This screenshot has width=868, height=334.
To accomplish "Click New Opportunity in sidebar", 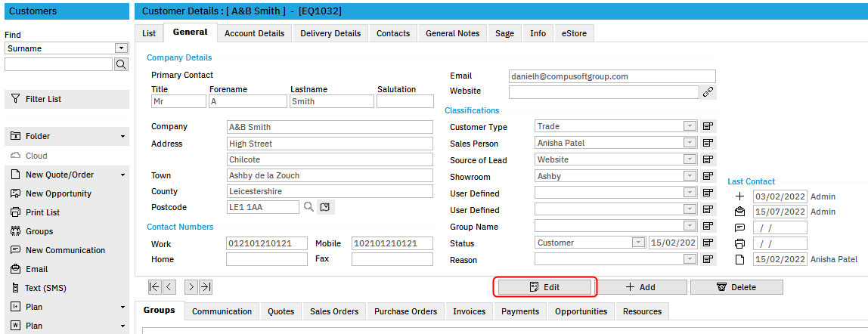I will click(x=67, y=193).
